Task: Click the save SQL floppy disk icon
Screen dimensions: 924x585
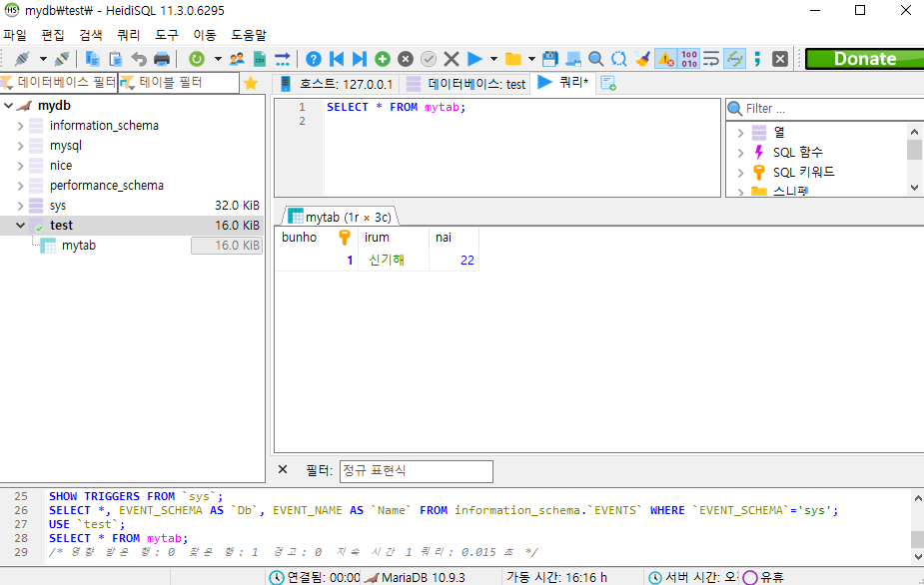Action: tap(549, 59)
